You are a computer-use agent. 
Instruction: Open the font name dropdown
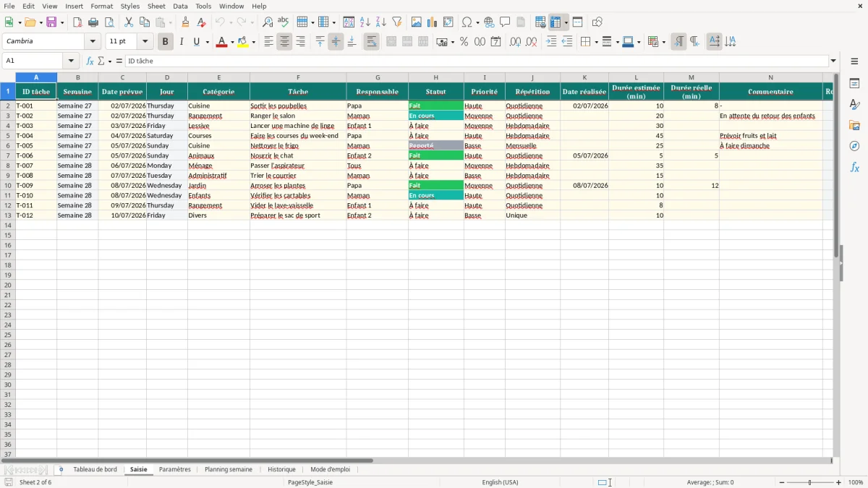click(x=93, y=42)
